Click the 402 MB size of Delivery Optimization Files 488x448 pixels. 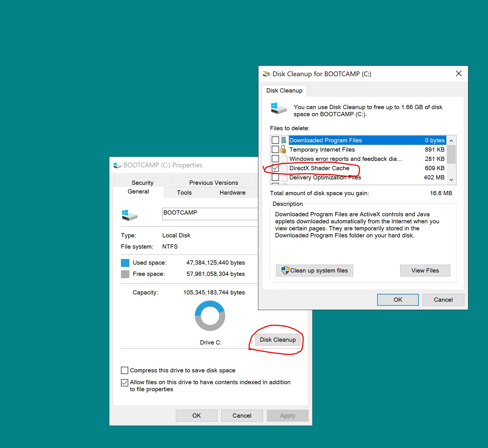click(434, 177)
